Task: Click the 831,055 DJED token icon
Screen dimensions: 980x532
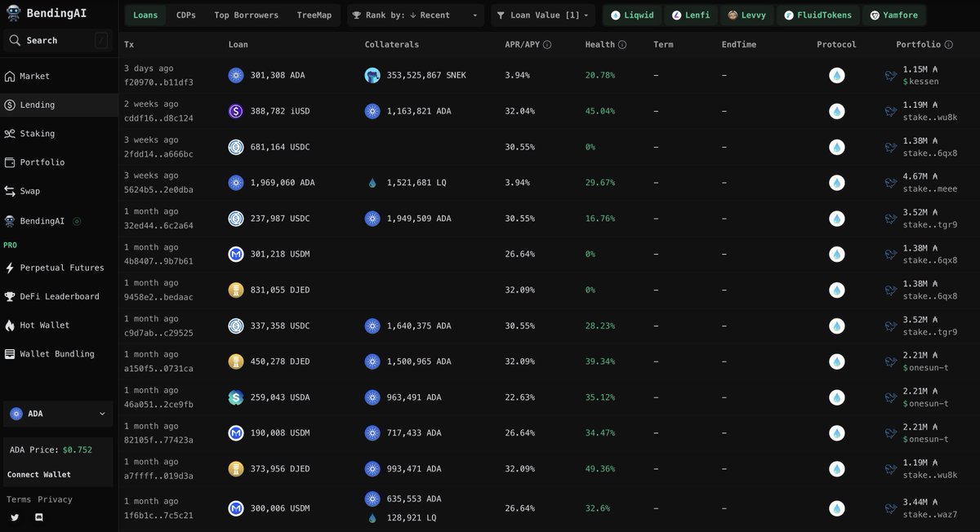Action: pyautogui.click(x=236, y=290)
